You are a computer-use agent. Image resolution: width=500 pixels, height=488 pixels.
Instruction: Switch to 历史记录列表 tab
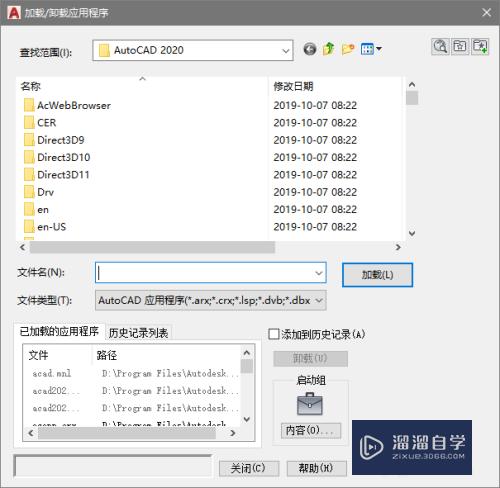tap(138, 333)
